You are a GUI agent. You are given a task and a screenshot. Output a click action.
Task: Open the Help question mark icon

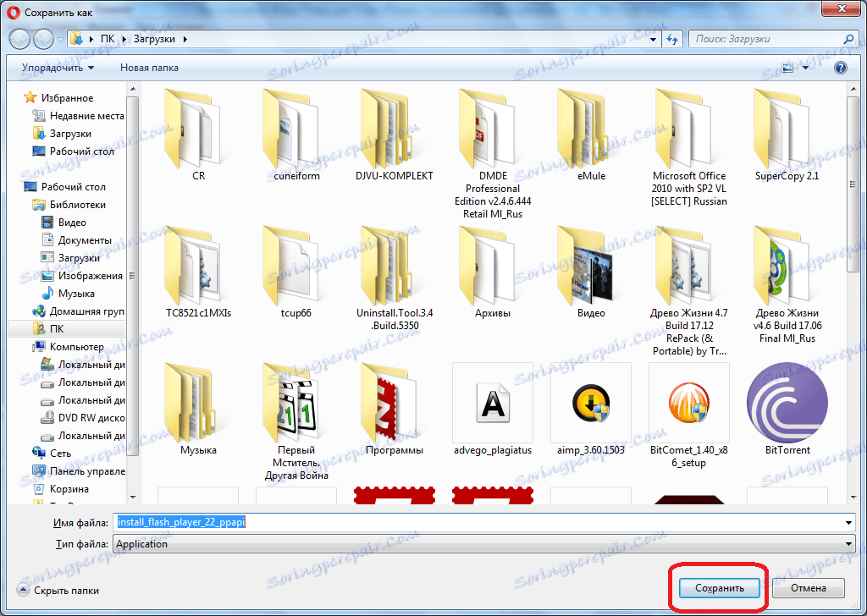[x=841, y=68]
